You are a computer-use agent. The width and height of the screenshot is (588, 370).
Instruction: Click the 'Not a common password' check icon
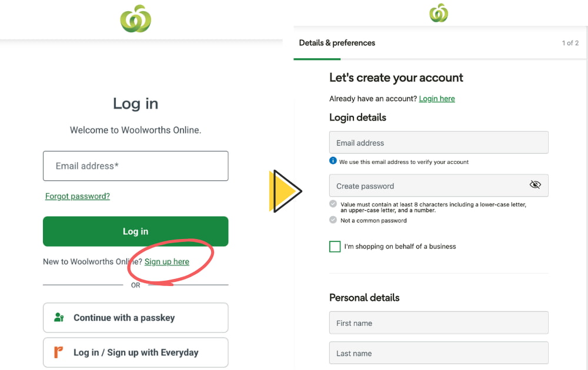333,220
